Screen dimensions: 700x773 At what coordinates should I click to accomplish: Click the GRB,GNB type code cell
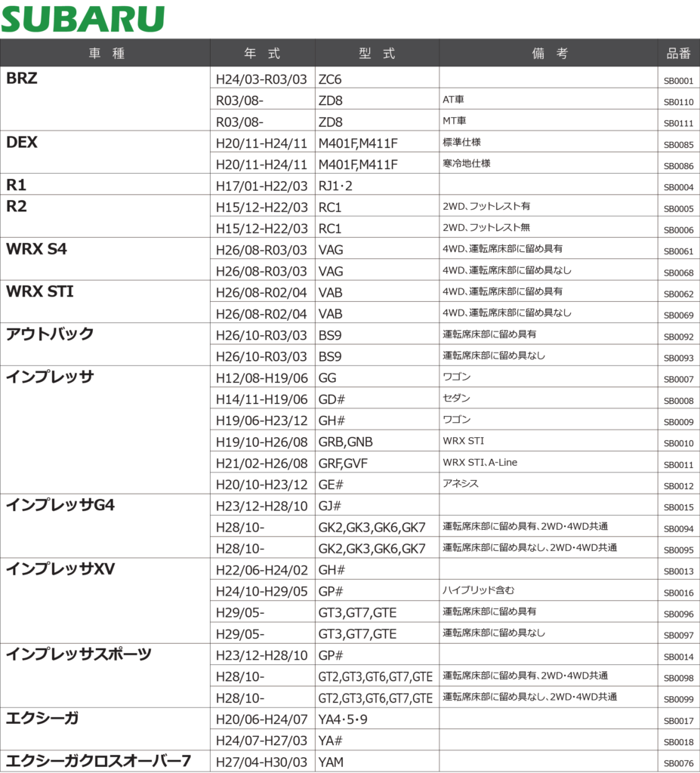[x=346, y=442]
